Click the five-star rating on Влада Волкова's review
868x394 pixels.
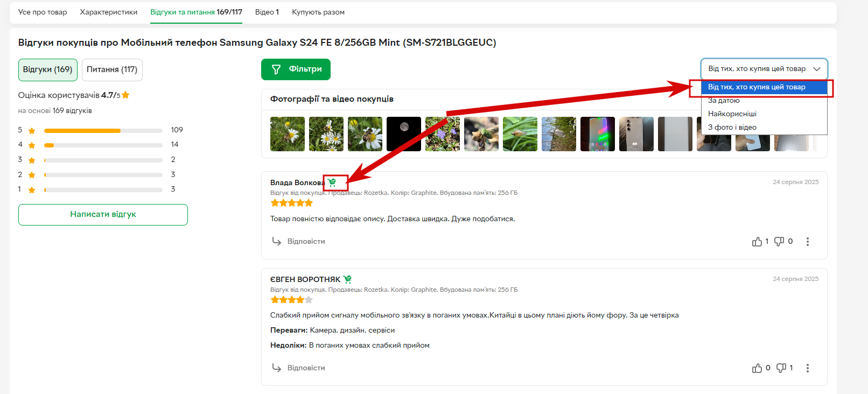[x=291, y=203]
